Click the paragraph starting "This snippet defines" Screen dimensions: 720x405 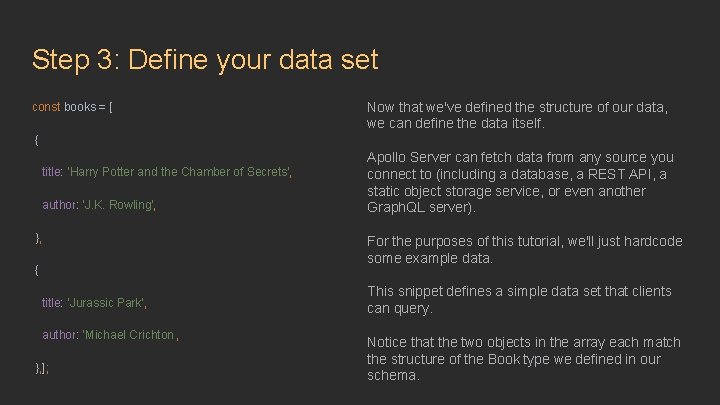[519, 299]
